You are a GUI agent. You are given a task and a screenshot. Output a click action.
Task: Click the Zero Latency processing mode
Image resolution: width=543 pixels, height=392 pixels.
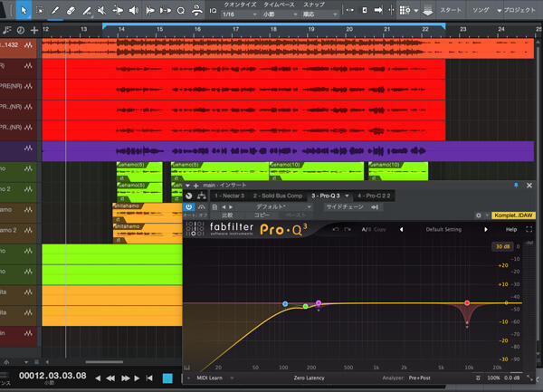pyautogui.click(x=309, y=378)
